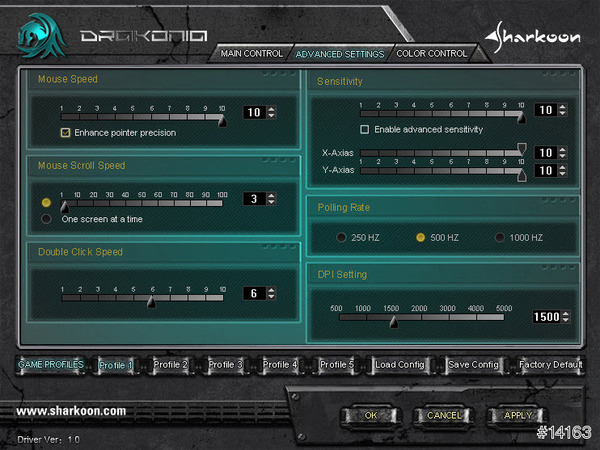Click the Cancel button

pyautogui.click(x=444, y=416)
